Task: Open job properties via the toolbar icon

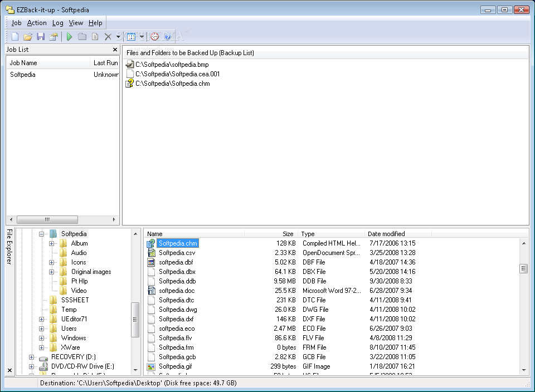Action: 53,37
